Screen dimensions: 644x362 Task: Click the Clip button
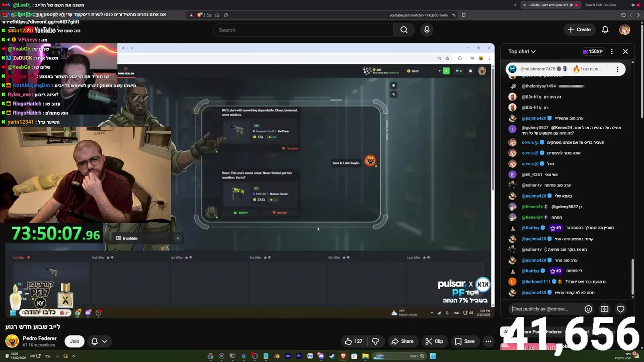click(434, 341)
